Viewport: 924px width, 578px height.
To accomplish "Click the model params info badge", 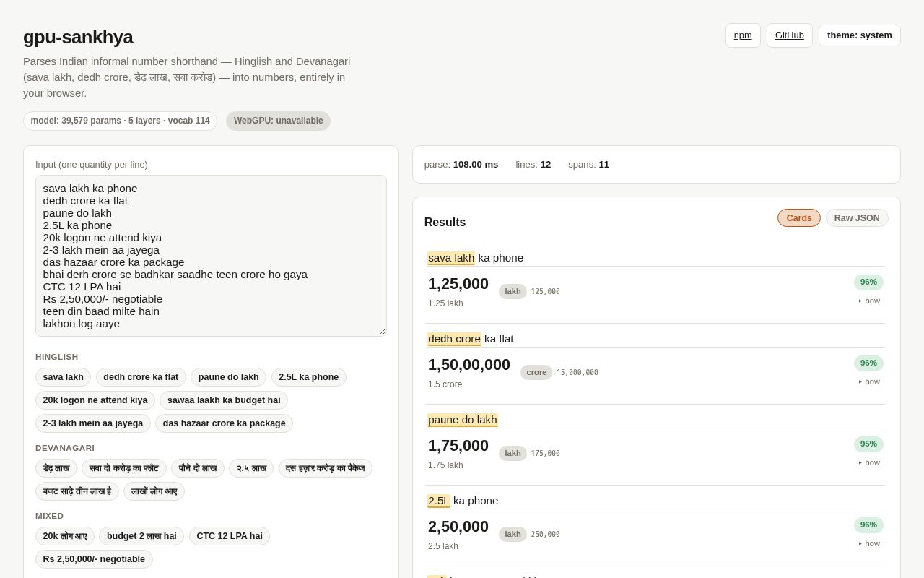I will [x=120, y=121].
